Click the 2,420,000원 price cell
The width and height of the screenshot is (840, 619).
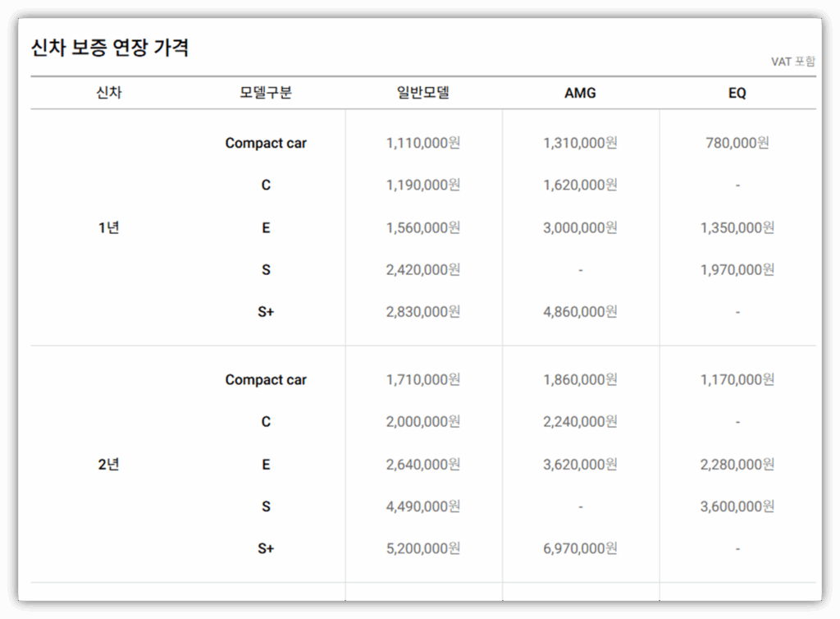tap(422, 269)
